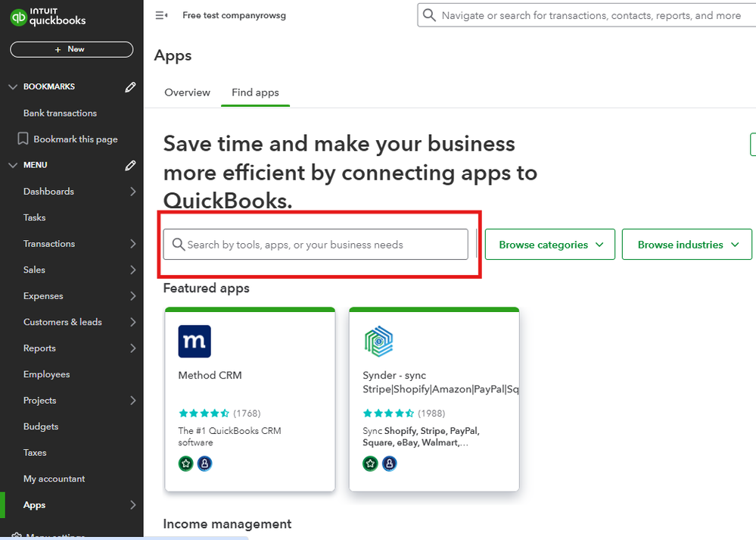Open Taxes in the sidebar
Image resolution: width=756 pixels, height=540 pixels.
[x=36, y=453]
